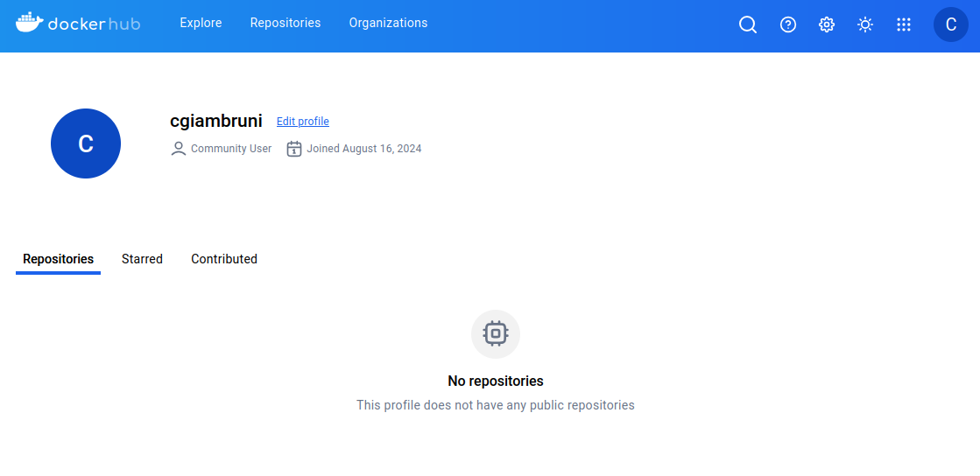Expand the apps grid launcher

[904, 24]
